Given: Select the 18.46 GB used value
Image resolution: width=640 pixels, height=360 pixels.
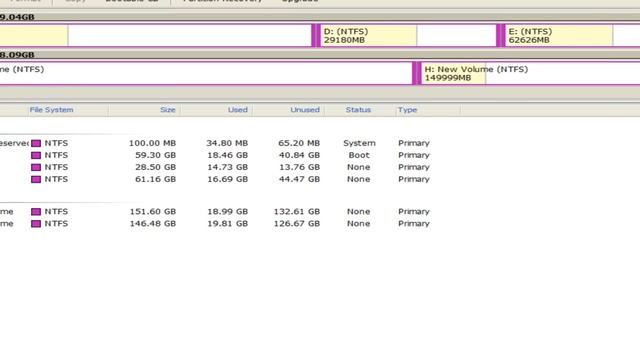Looking at the screenshot, I should tap(227, 155).
